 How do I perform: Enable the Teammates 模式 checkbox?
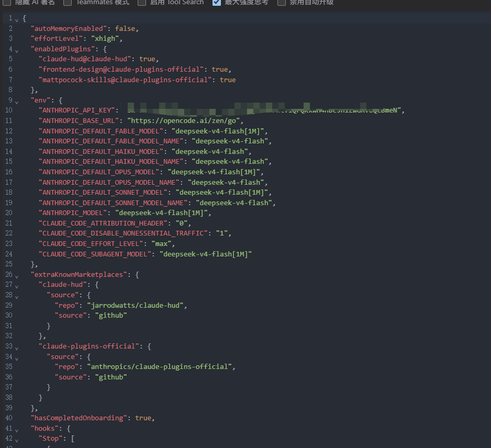pos(68,3)
